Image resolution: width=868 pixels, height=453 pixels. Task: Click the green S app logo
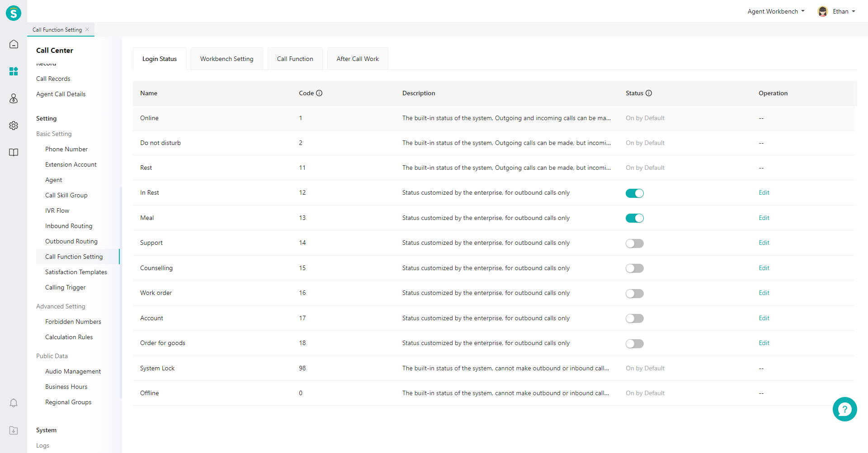click(x=14, y=13)
